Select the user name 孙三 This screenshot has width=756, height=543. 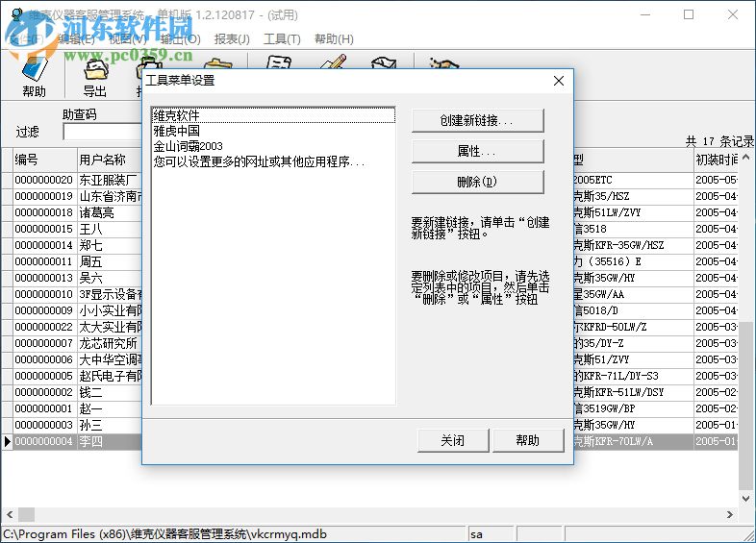(x=110, y=426)
